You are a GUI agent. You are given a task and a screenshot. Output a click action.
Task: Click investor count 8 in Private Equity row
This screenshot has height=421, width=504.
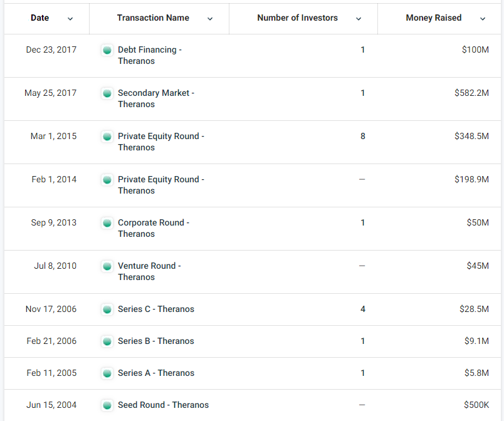point(362,136)
